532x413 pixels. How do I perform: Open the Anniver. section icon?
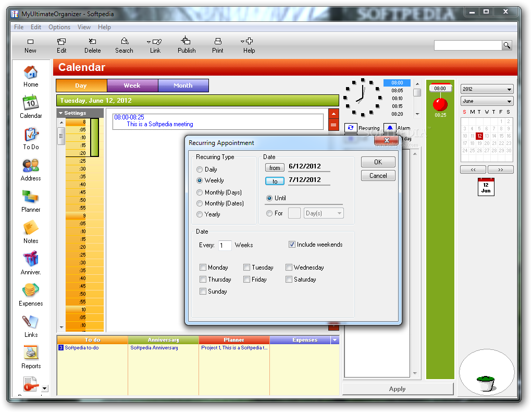pyautogui.click(x=31, y=259)
